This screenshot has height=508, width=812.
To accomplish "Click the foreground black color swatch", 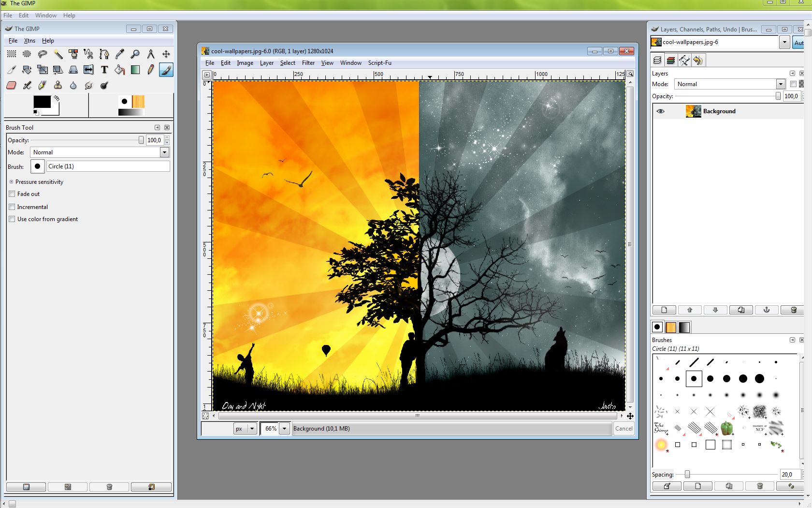I will pyautogui.click(x=41, y=101).
